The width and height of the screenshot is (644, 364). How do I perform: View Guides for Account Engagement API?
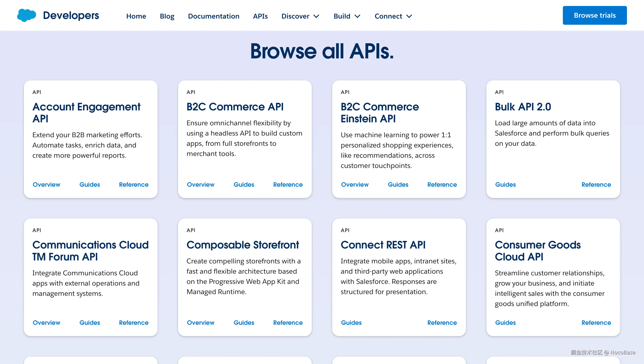pos(89,184)
